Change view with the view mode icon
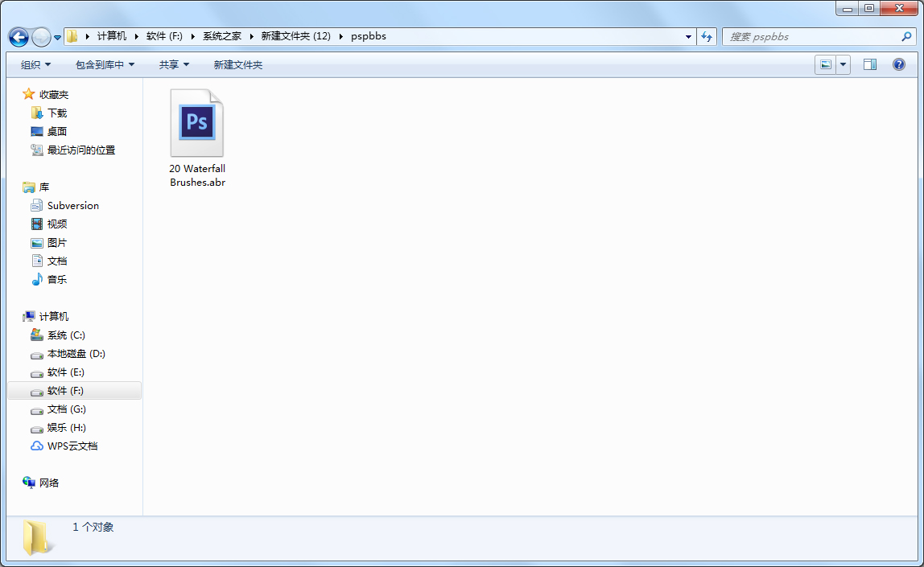Image resolution: width=924 pixels, height=567 pixels. point(826,65)
